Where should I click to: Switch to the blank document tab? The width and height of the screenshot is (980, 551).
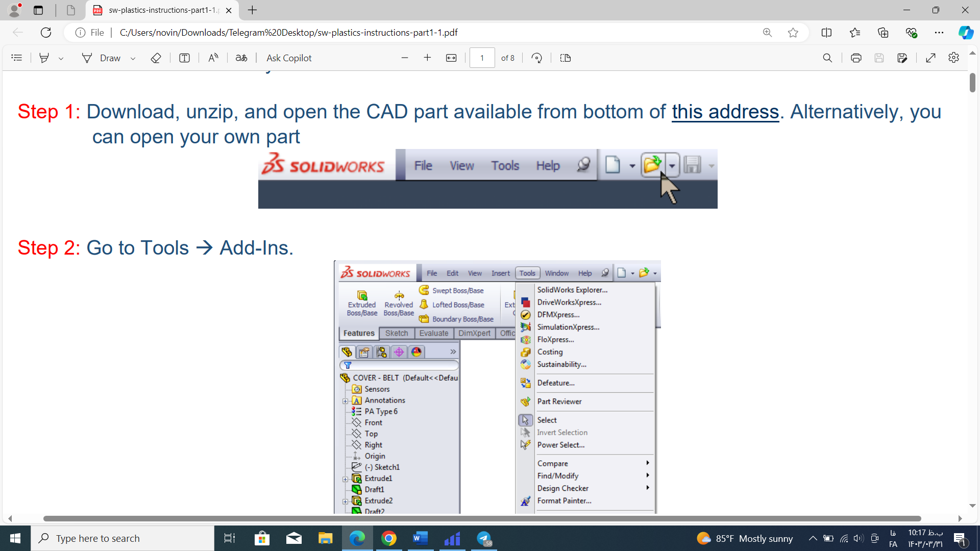[x=71, y=10]
